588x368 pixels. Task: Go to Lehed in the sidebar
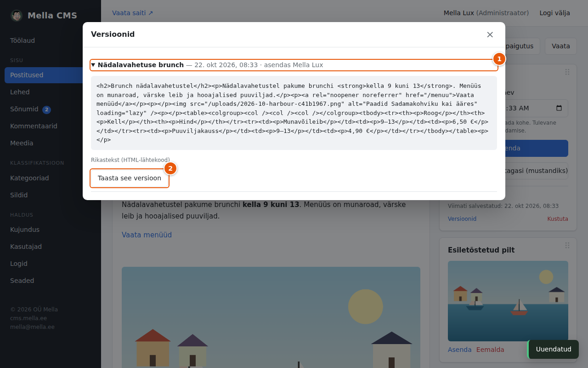click(x=51, y=92)
